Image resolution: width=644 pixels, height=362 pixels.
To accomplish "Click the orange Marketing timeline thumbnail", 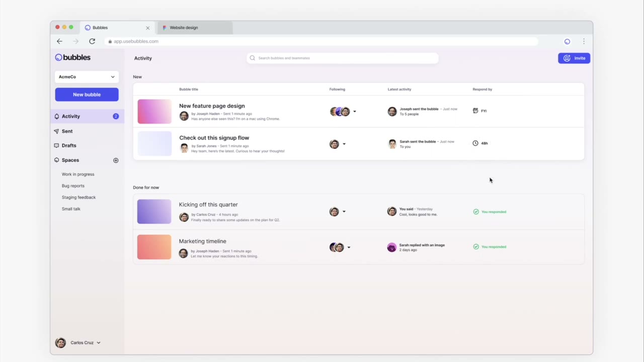I will pos(154,247).
